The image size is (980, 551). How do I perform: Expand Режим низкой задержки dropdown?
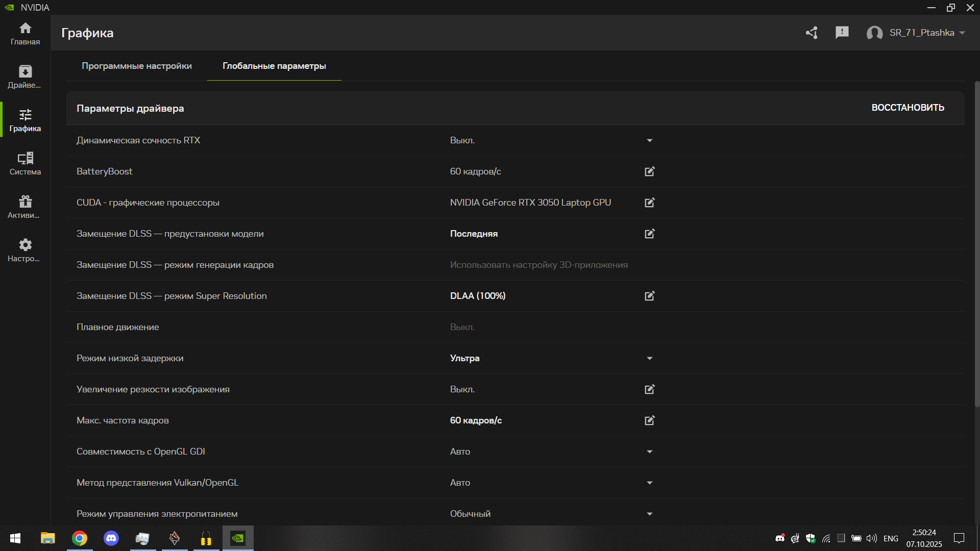point(649,358)
